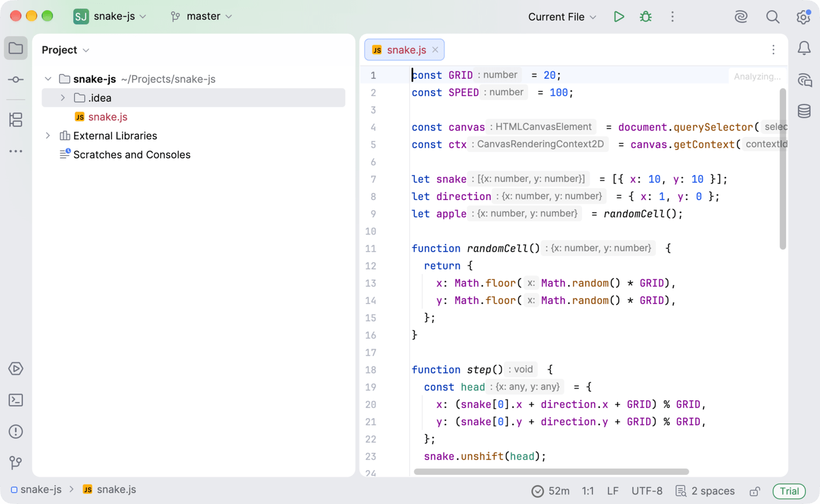
Task: Run the current file
Action: [x=619, y=17]
